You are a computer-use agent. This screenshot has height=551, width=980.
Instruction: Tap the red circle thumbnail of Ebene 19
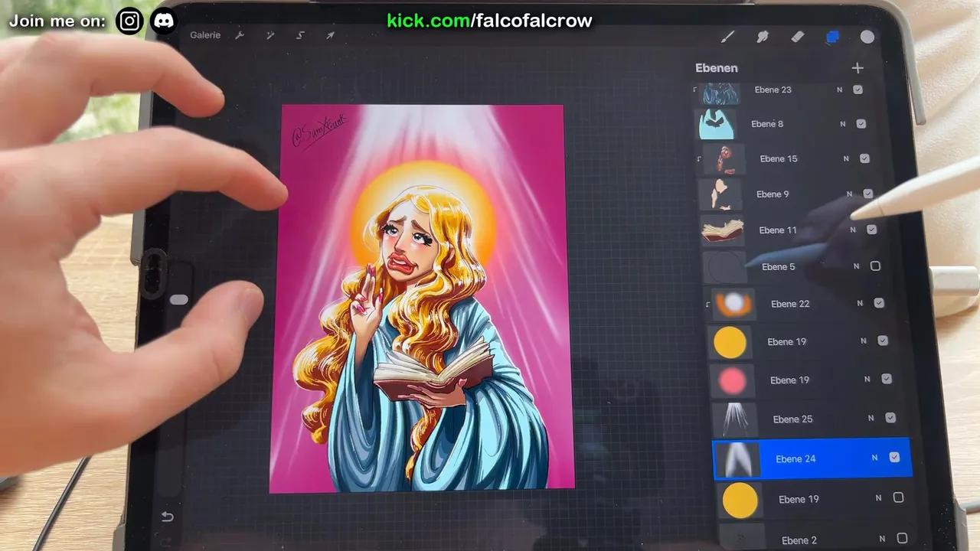pos(733,380)
